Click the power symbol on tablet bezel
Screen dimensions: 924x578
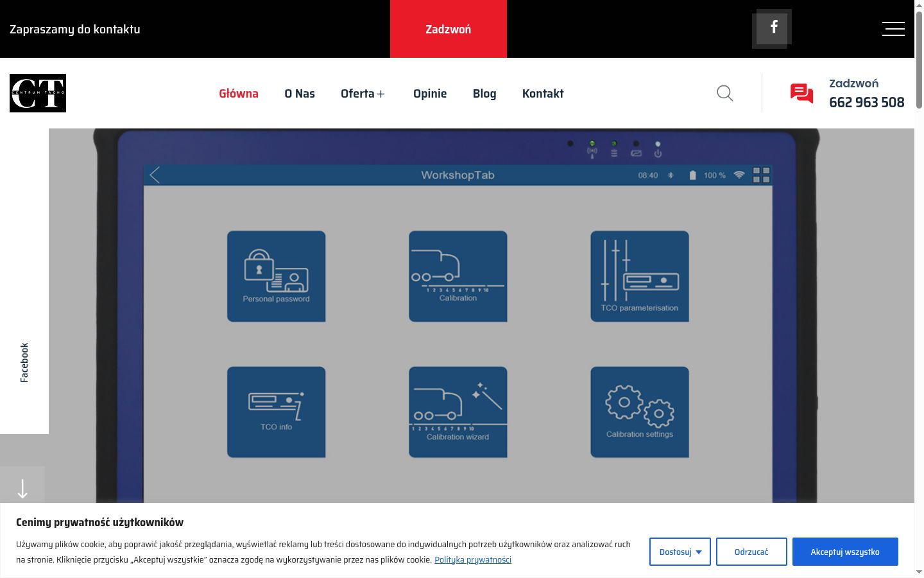[x=658, y=153]
